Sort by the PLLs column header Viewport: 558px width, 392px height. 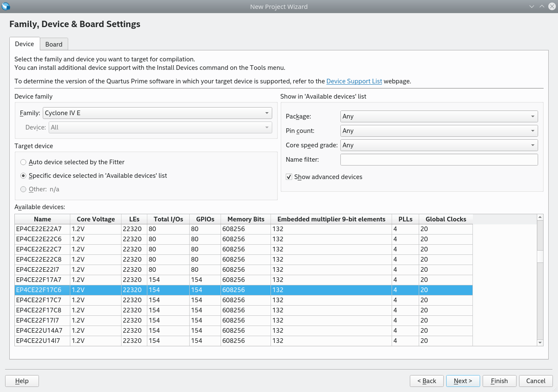click(406, 219)
